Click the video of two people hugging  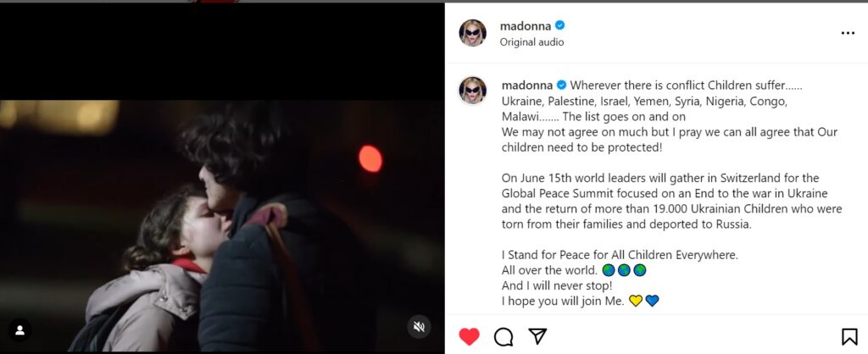pyautogui.click(x=222, y=227)
